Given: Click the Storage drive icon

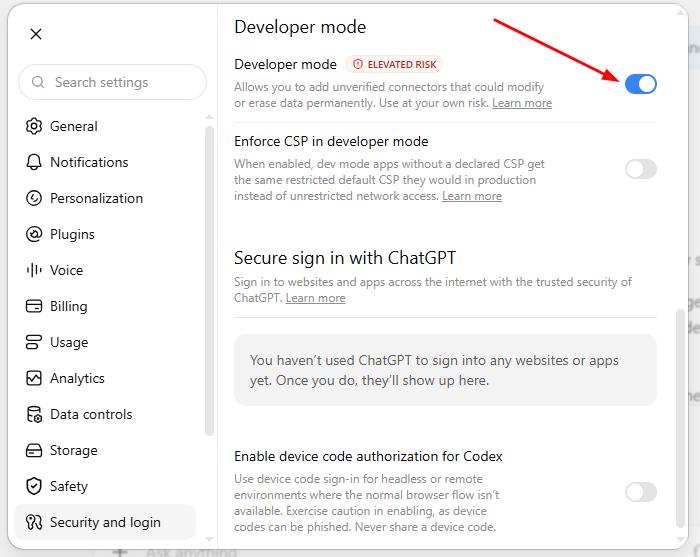Looking at the screenshot, I should click(34, 450).
